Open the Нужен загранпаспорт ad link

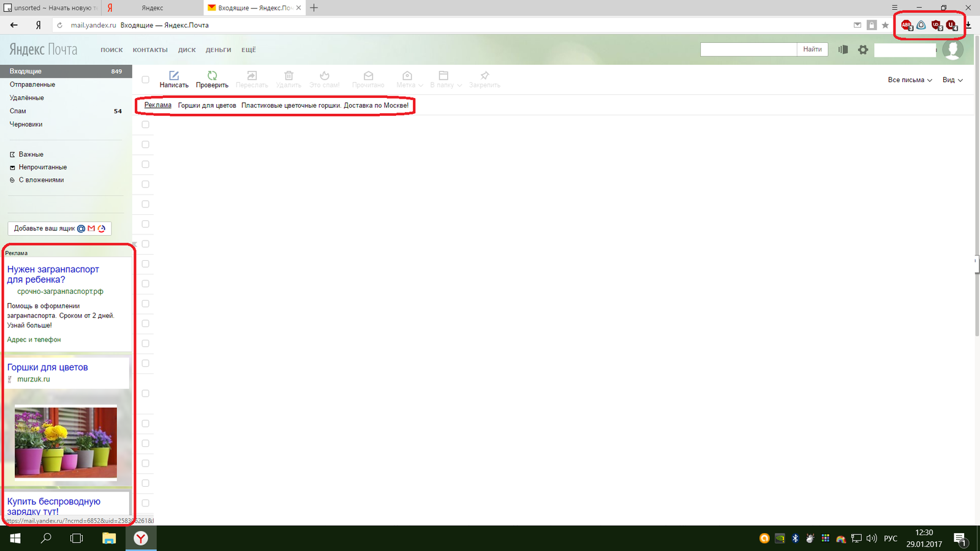pyautogui.click(x=53, y=274)
